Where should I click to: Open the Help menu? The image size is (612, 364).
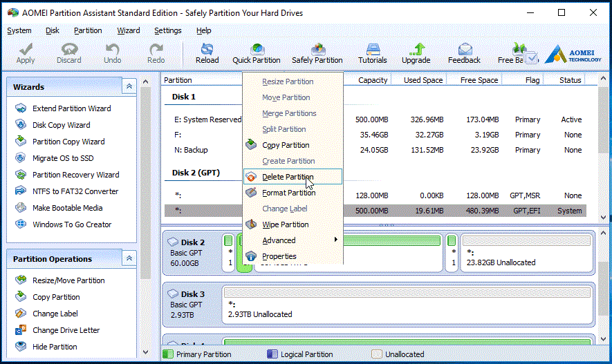(x=204, y=30)
